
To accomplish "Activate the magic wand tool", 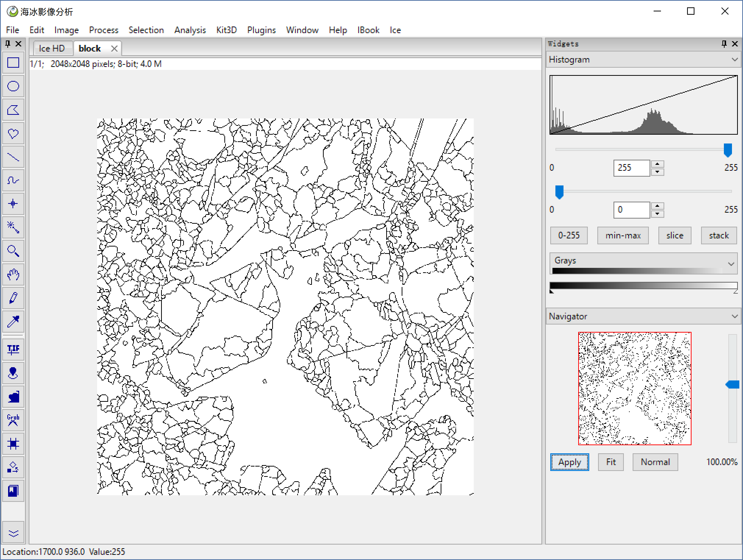I will point(13,227).
